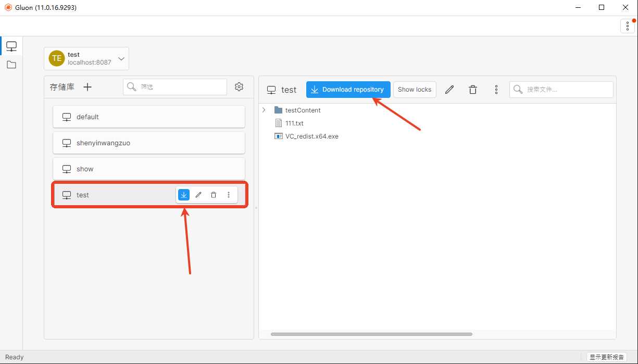Switch to repositories view in left sidebar
The image size is (638, 364).
(11, 46)
